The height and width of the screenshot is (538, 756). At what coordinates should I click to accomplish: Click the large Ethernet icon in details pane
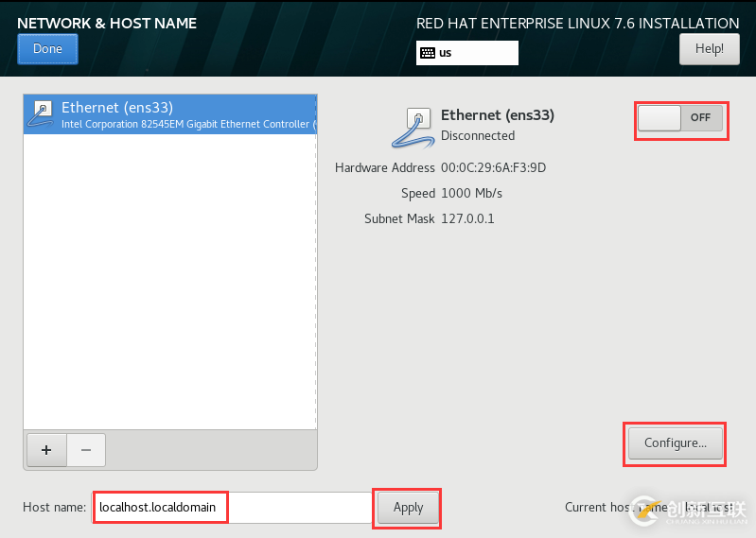[413, 128]
